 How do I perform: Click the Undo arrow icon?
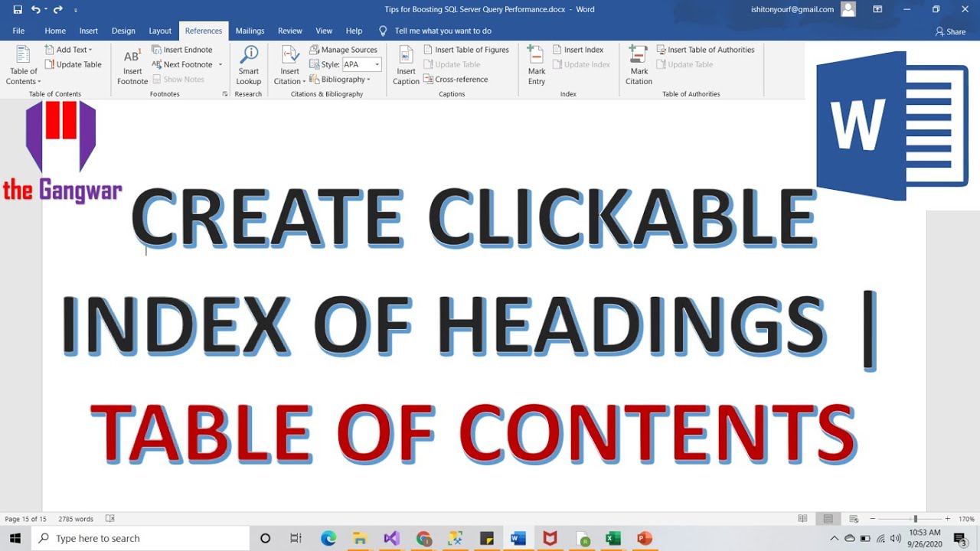coord(35,9)
